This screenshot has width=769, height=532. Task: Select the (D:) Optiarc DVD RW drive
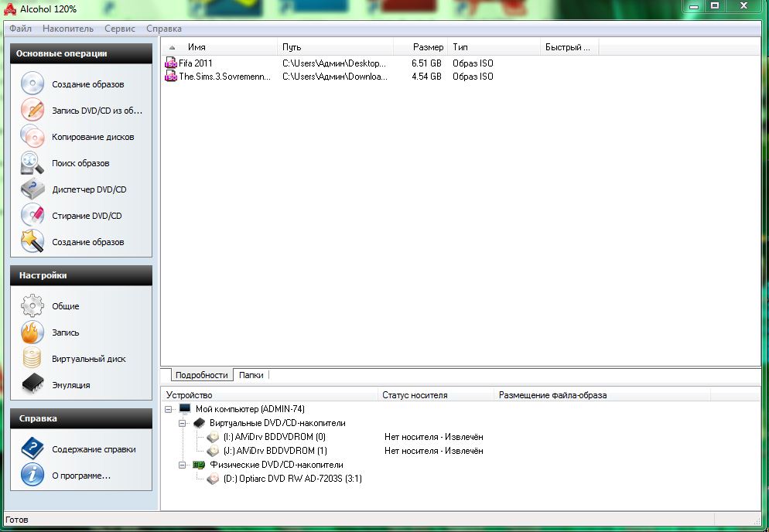pyautogui.click(x=292, y=479)
